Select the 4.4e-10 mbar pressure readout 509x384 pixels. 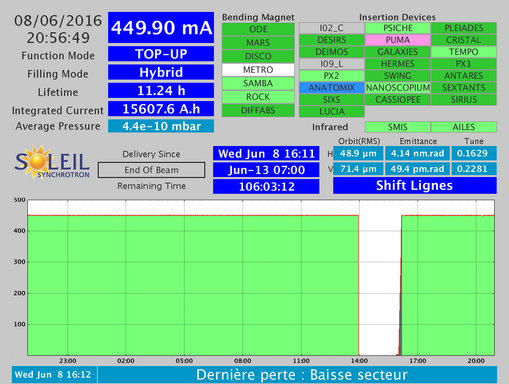click(161, 126)
